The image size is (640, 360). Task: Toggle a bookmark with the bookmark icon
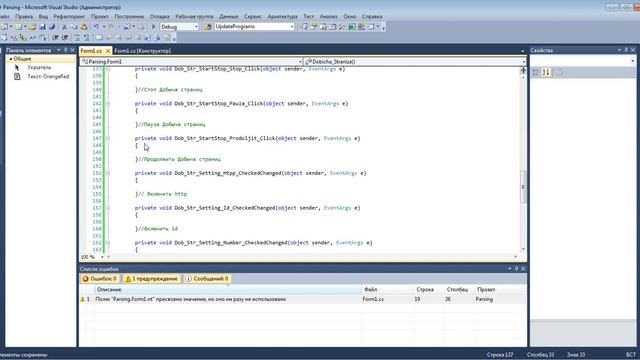click(x=99, y=38)
